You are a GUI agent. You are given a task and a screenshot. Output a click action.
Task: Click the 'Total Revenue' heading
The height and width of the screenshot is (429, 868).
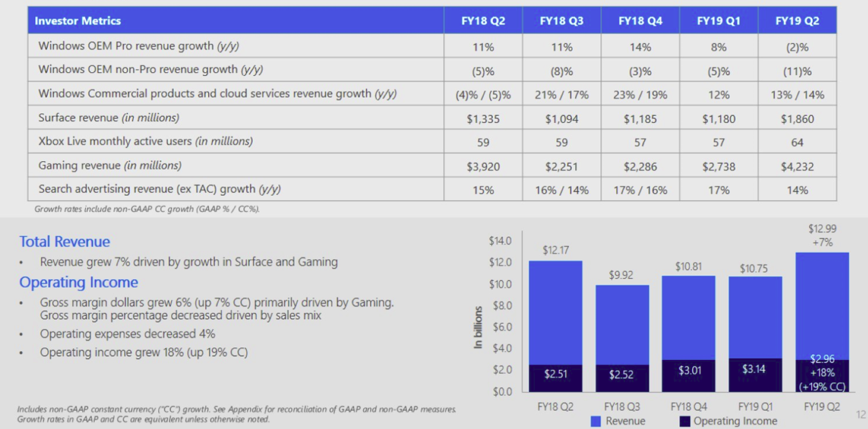pos(65,242)
